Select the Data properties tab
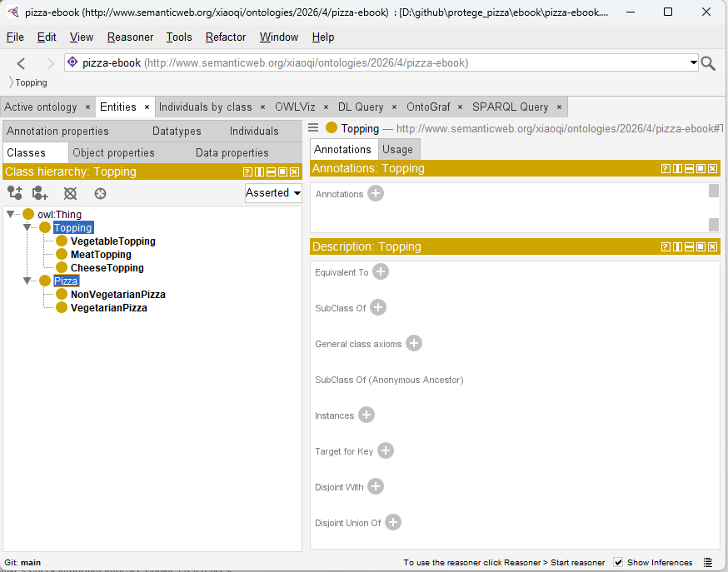The width and height of the screenshot is (728, 572). pyautogui.click(x=232, y=152)
